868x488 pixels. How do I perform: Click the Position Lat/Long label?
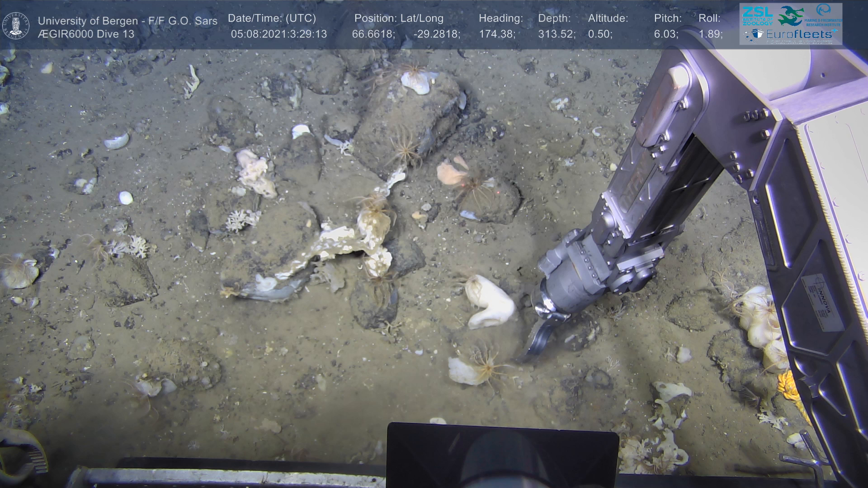coord(398,19)
